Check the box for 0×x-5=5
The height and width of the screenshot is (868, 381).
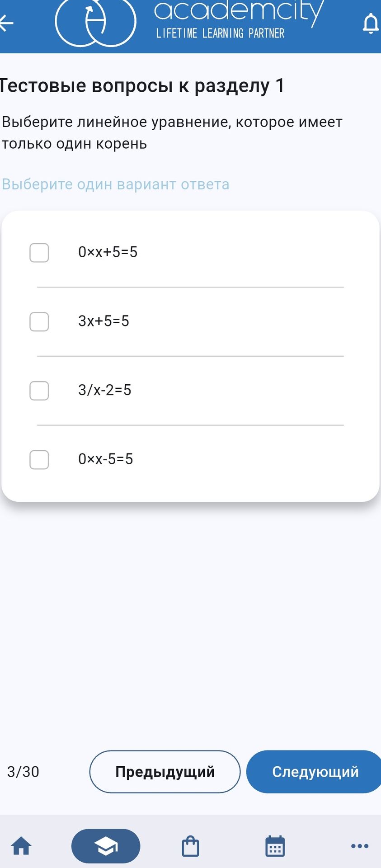(x=39, y=460)
